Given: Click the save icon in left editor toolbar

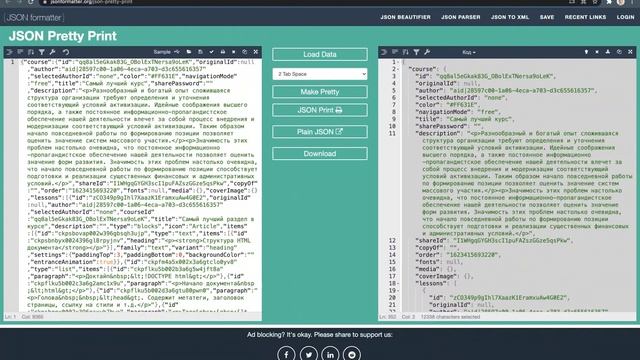Looking at the screenshot, I should [200, 52].
